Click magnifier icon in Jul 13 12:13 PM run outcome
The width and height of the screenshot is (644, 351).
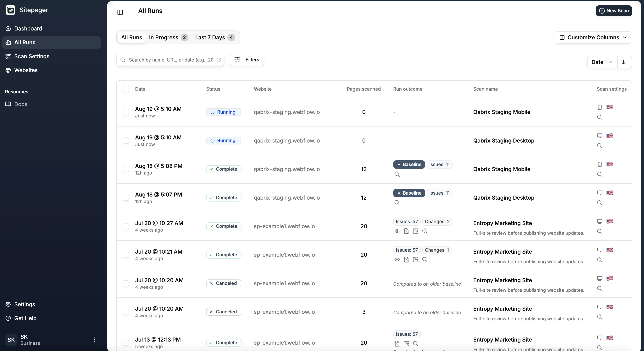(x=415, y=343)
